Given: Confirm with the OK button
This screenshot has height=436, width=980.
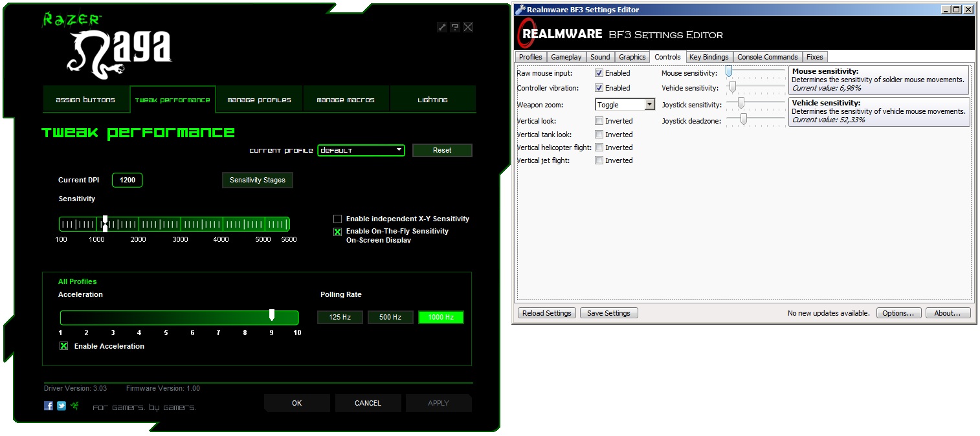Looking at the screenshot, I should coord(297,403).
